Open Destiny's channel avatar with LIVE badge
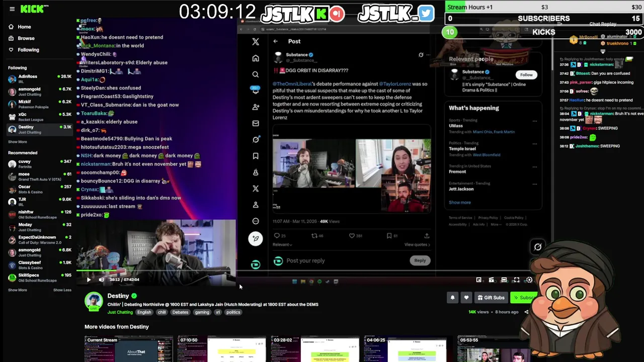Screen dimensions: 644x362 coord(94,301)
